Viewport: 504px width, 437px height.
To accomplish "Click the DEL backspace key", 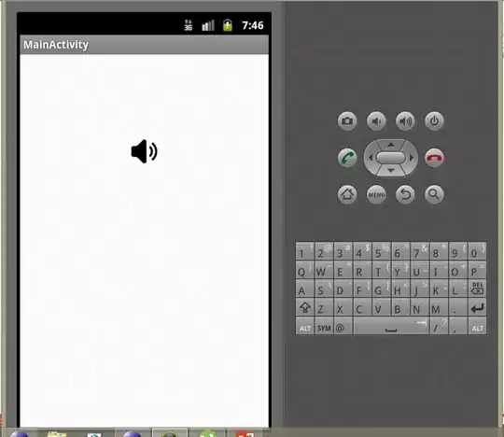I will 477,289.
